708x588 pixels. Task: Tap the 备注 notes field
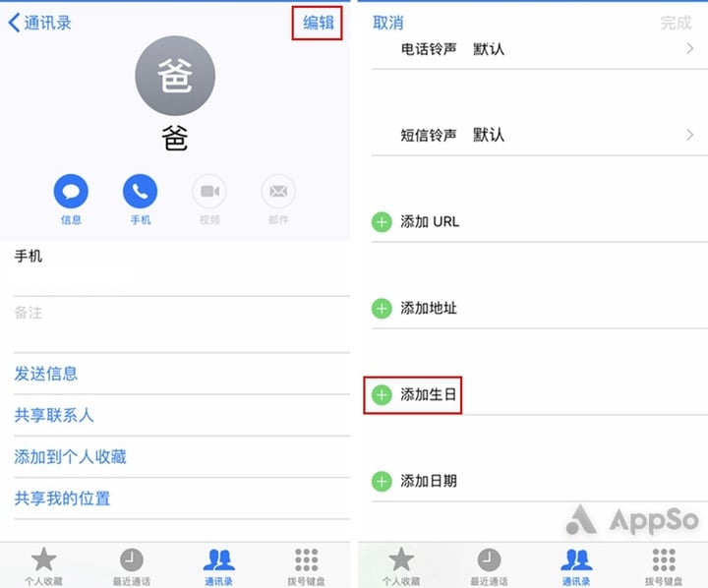tap(182, 324)
